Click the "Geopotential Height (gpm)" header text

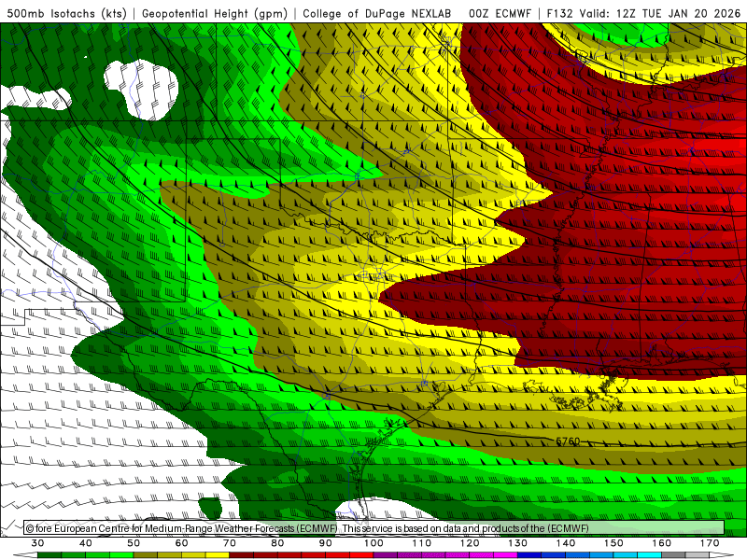click(215, 13)
